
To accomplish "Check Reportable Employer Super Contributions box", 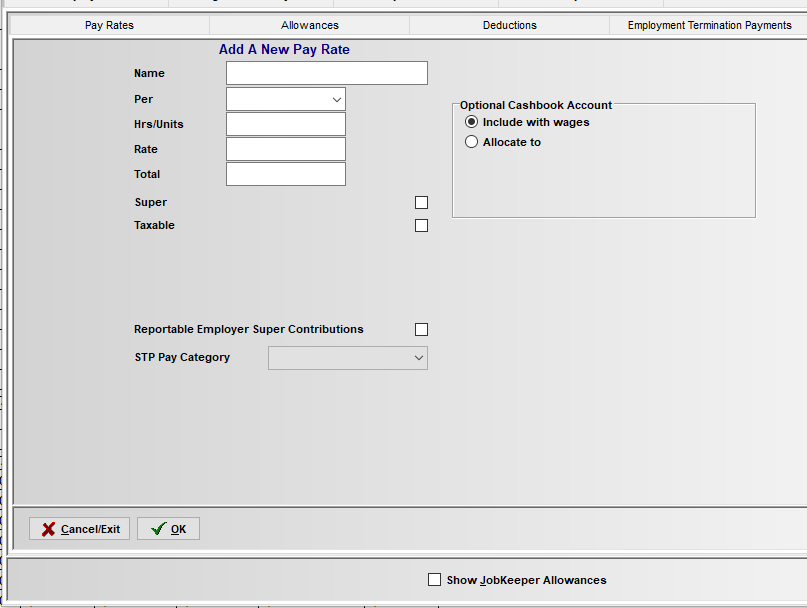I will point(421,330).
